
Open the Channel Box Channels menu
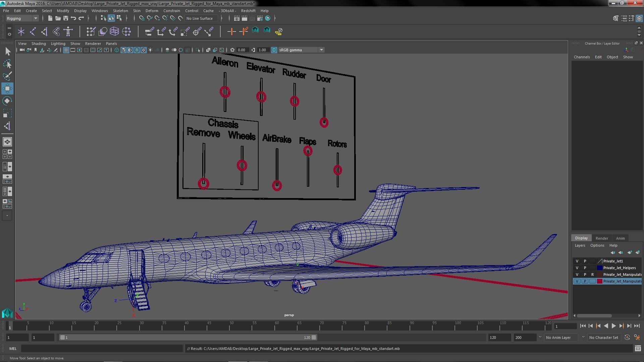tap(582, 57)
